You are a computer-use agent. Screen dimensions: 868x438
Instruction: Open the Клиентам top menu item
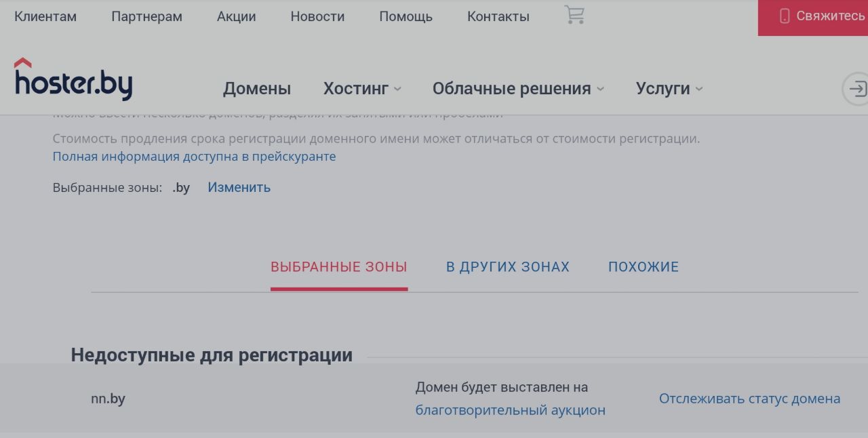click(x=45, y=16)
